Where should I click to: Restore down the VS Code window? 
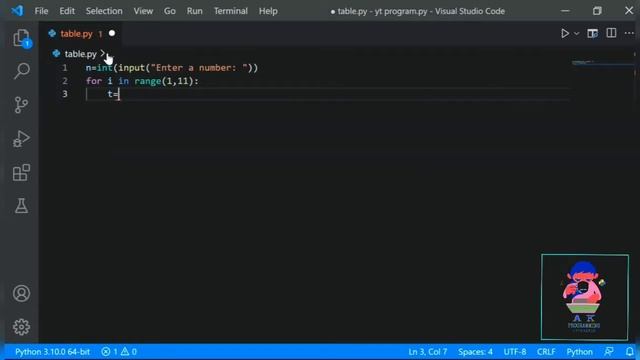point(597,11)
